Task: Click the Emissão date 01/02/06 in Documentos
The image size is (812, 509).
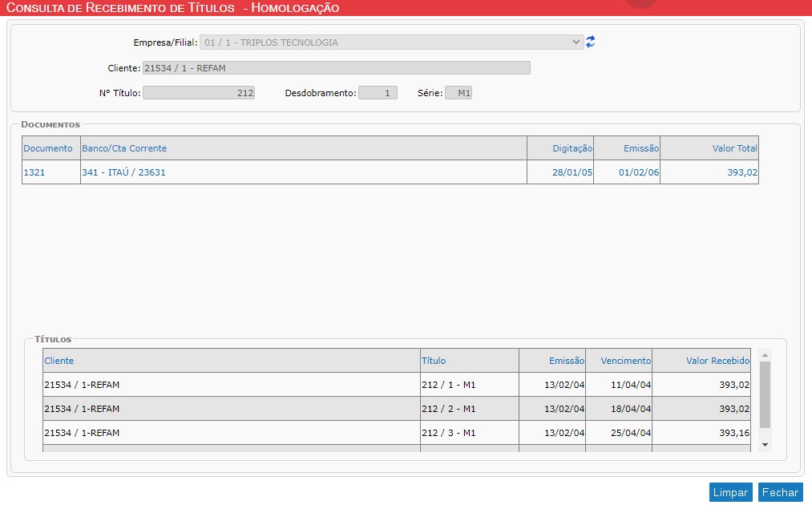Action: [639, 172]
